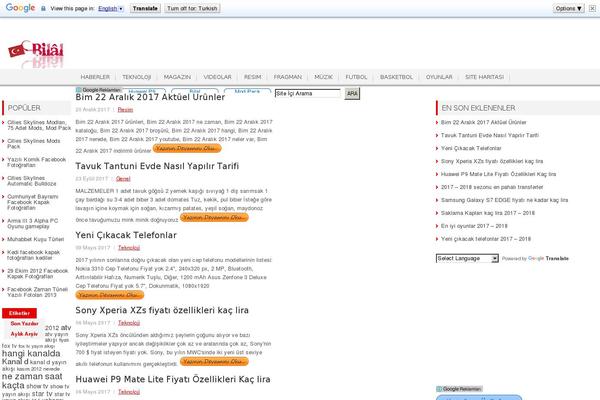Focus the Site İçi Arama search field
This screenshot has width=600, height=400.
(x=308, y=93)
